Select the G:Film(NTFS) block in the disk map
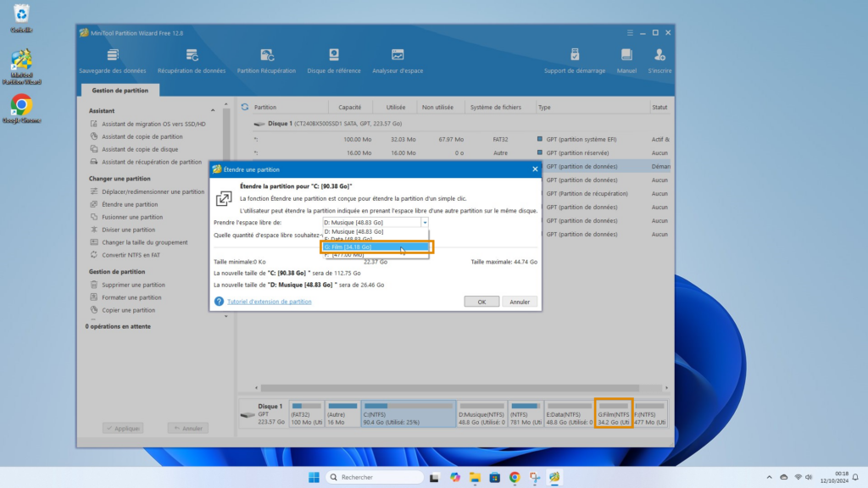The height and width of the screenshot is (488, 868). click(614, 413)
